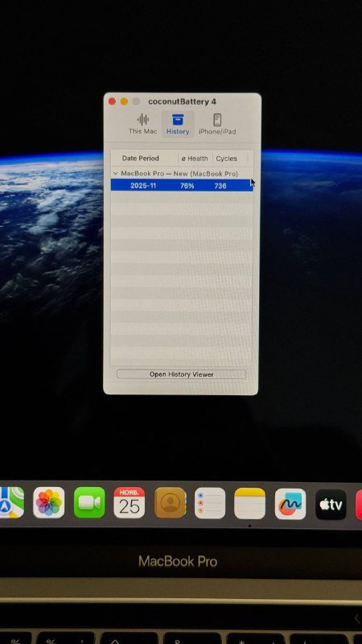Screen dimensions: 362x644
Task: Click the 76% health value
Action: point(187,186)
